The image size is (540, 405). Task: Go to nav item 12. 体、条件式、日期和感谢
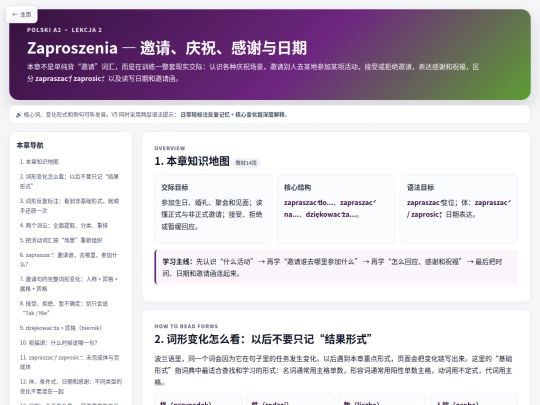click(x=71, y=386)
